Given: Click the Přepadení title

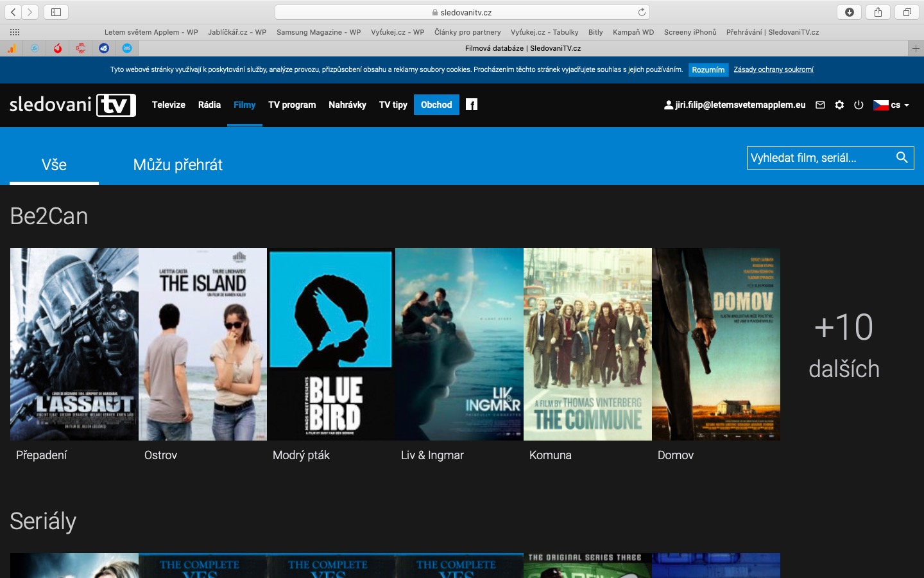Looking at the screenshot, I should [x=41, y=455].
